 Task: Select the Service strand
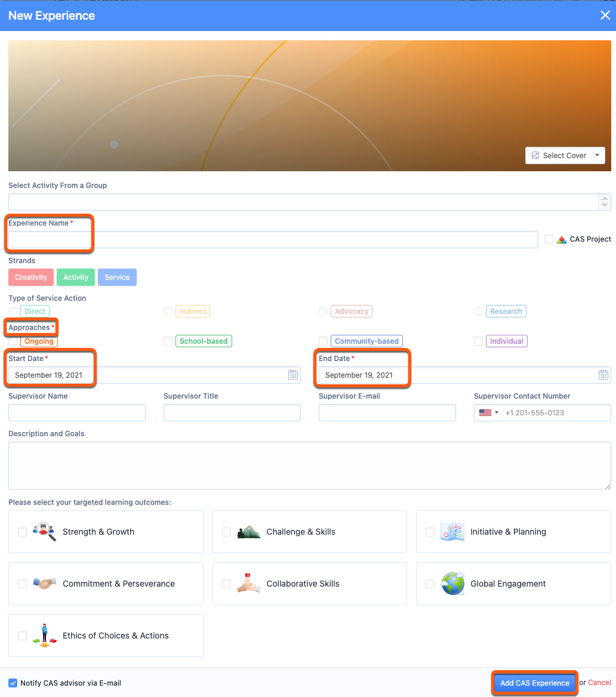(x=118, y=277)
